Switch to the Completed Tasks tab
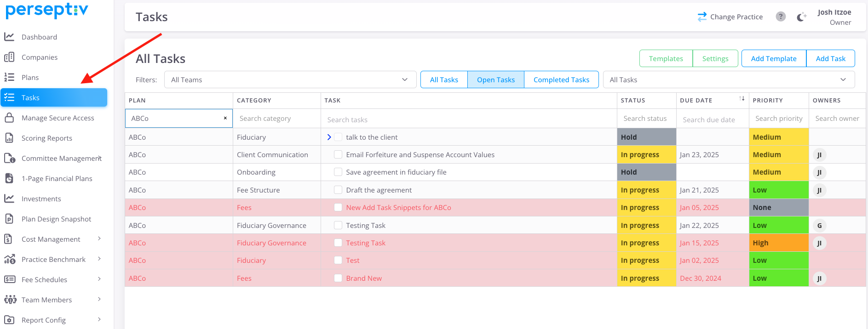 [x=561, y=79]
